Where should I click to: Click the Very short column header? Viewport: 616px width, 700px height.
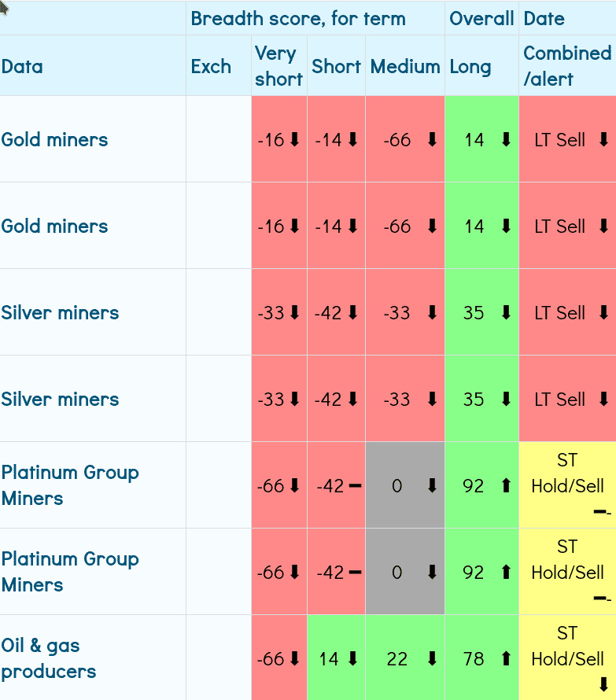pyautogui.click(x=278, y=66)
